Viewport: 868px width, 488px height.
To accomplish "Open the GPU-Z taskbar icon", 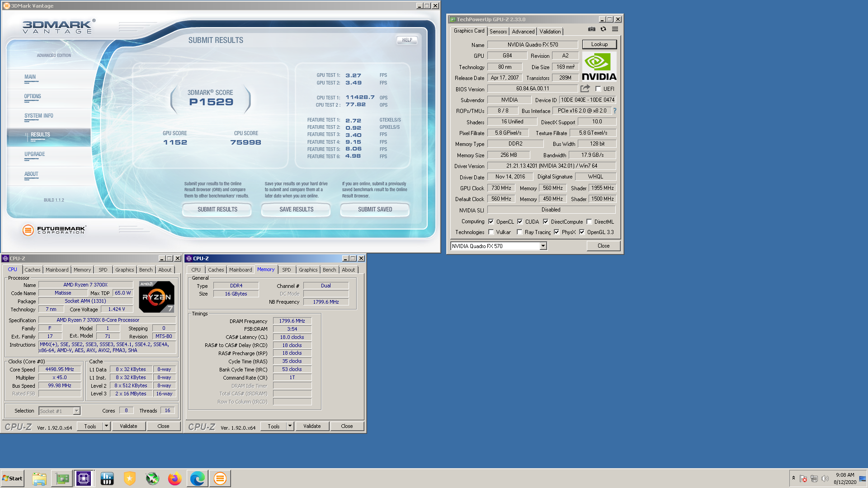I will 62,479.
